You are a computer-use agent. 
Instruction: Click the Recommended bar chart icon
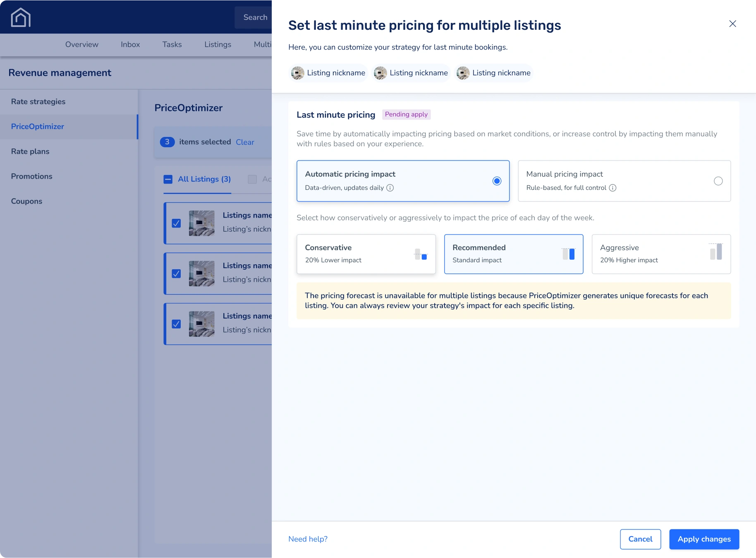pyautogui.click(x=569, y=254)
